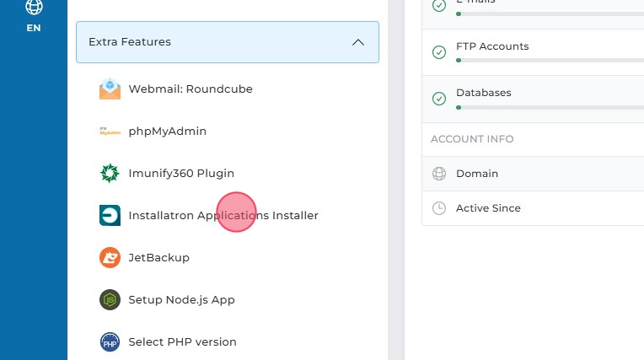Click the Installatron icon
The height and width of the screenshot is (360, 644).
[x=110, y=216]
